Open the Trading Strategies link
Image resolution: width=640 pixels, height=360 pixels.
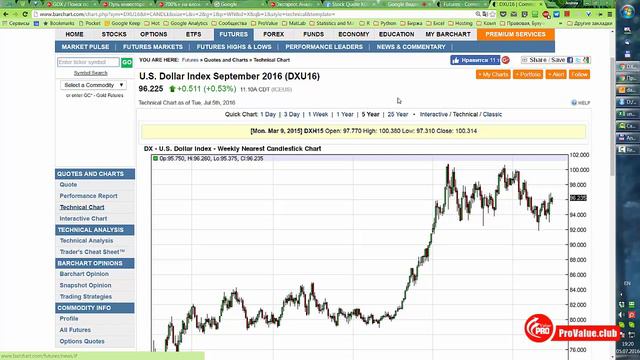[x=86, y=297]
